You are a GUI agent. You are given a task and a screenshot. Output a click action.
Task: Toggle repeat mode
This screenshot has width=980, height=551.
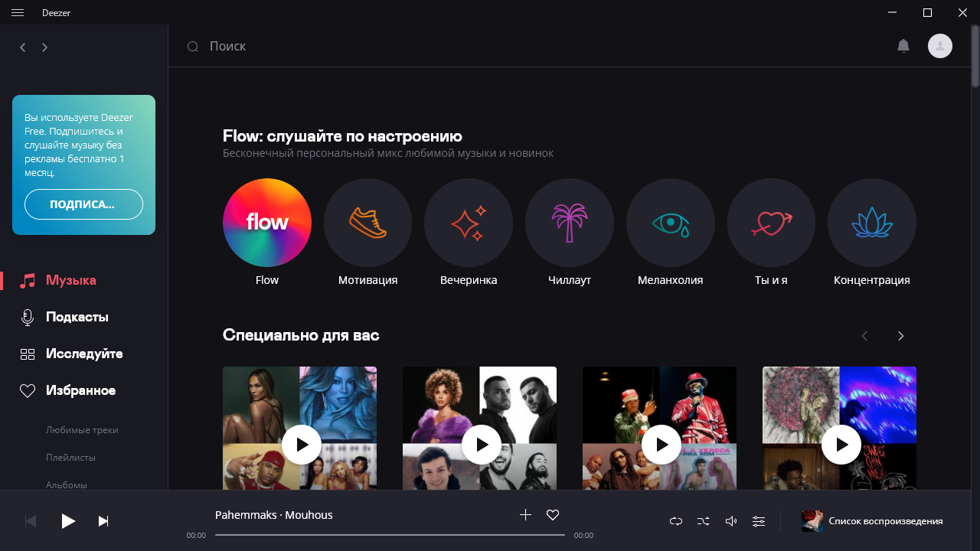676,521
